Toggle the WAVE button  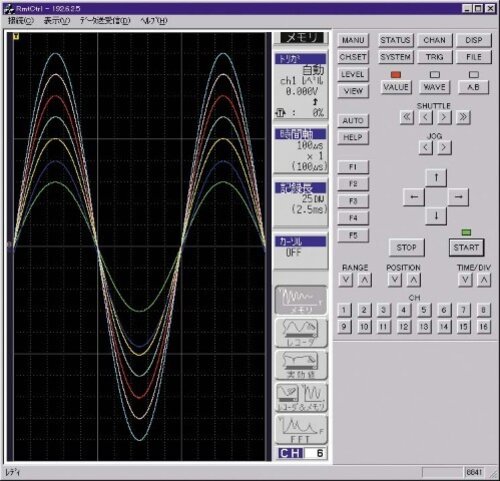pyautogui.click(x=434, y=87)
